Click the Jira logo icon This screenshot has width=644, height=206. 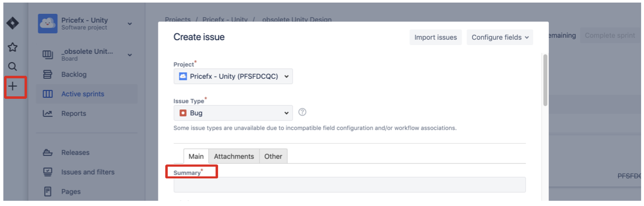(x=13, y=23)
